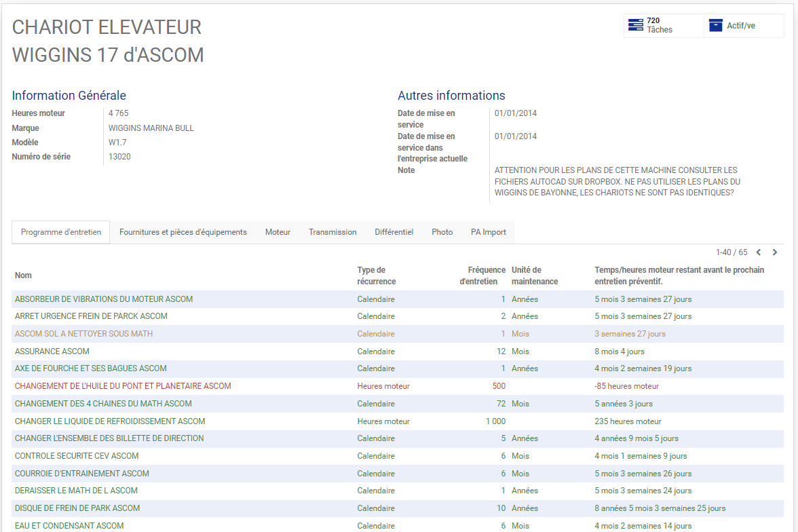Image resolution: width=798 pixels, height=532 pixels.
Task: Sort by Fréquence d'entretien column header
Action: [x=482, y=275]
